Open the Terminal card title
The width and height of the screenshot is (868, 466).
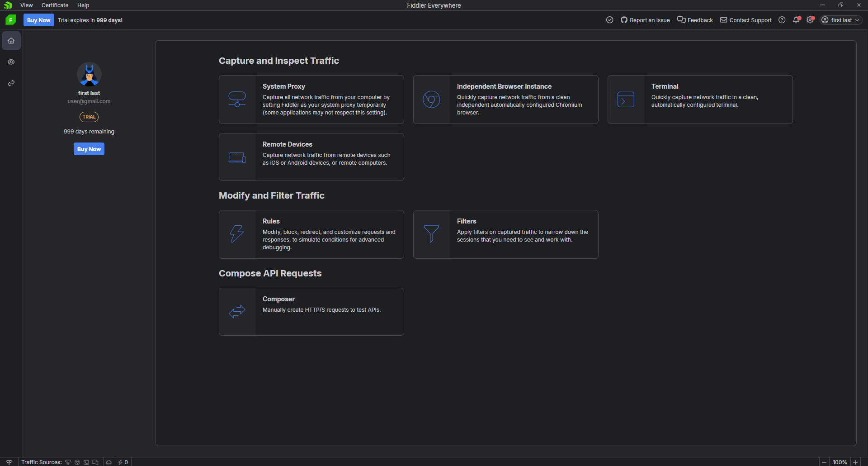[665, 86]
